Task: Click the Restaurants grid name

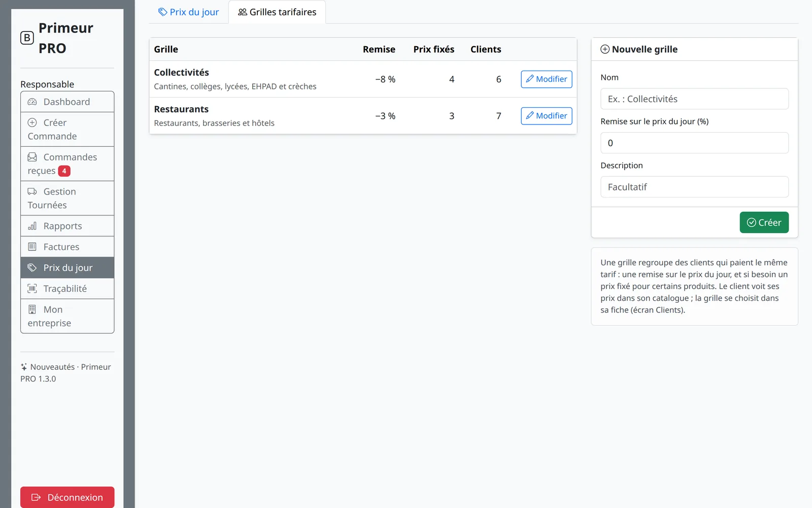Action: click(x=181, y=109)
